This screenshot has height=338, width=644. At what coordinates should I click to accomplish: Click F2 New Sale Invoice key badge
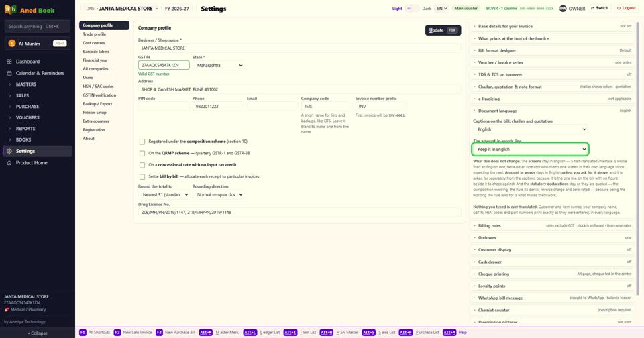pyautogui.click(x=117, y=332)
